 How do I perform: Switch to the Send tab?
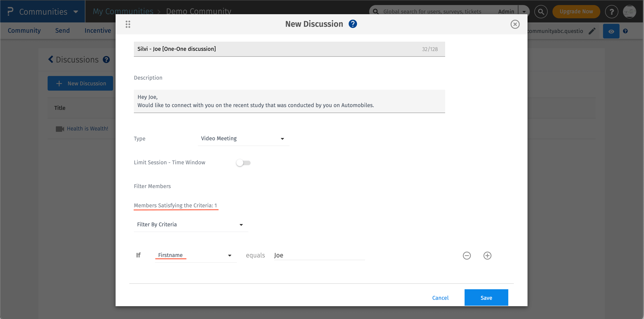tap(62, 30)
